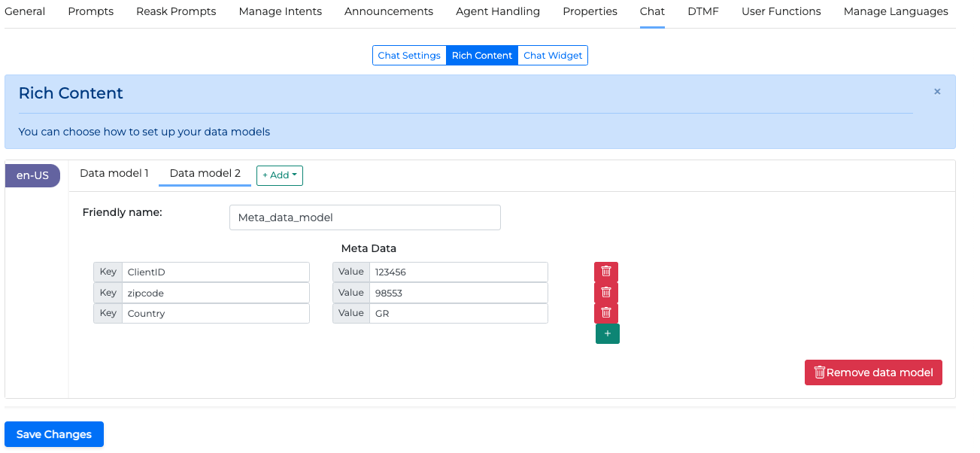The height and width of the screenshot is (453, 980).
Task: Add a new metadata row with plus button
Action: 607,333
